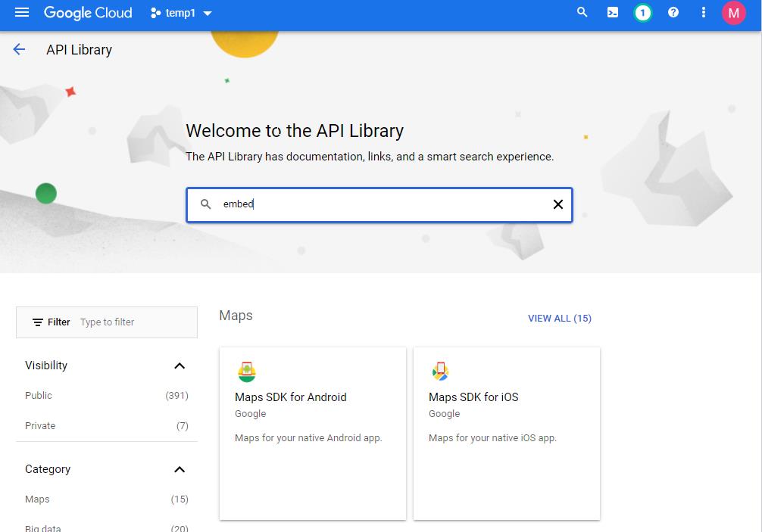Open the three-dot settings menu

(x=703, y=13)
